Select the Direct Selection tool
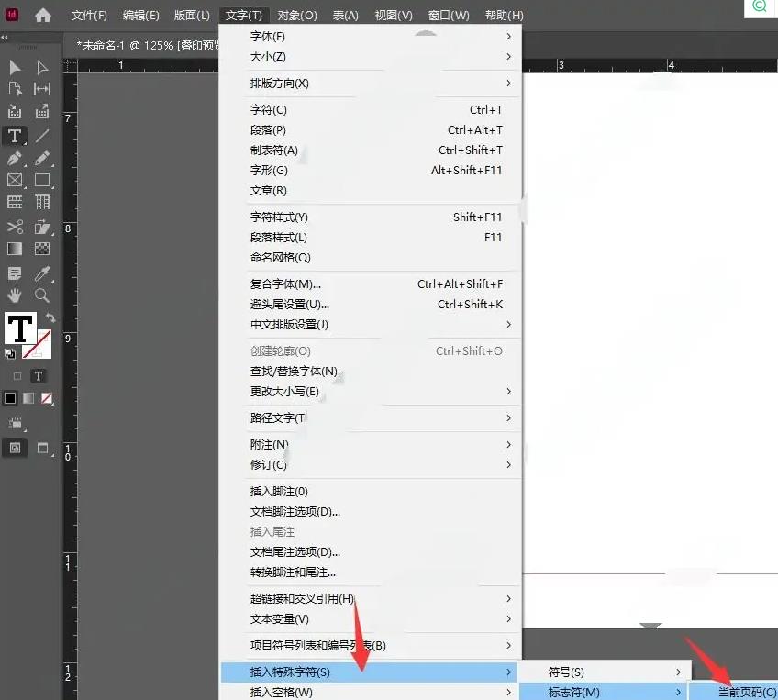Screen dimensions: 778x700 (x=42, y=67)
